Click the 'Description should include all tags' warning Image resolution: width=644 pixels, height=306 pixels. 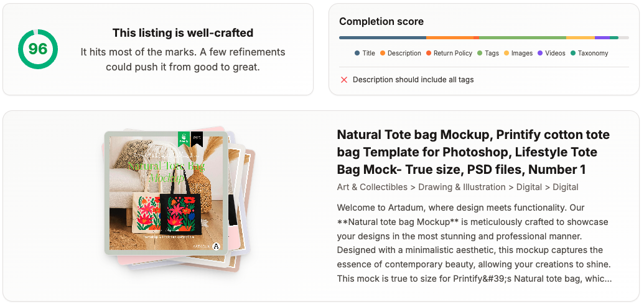click(x=413, y=80)
